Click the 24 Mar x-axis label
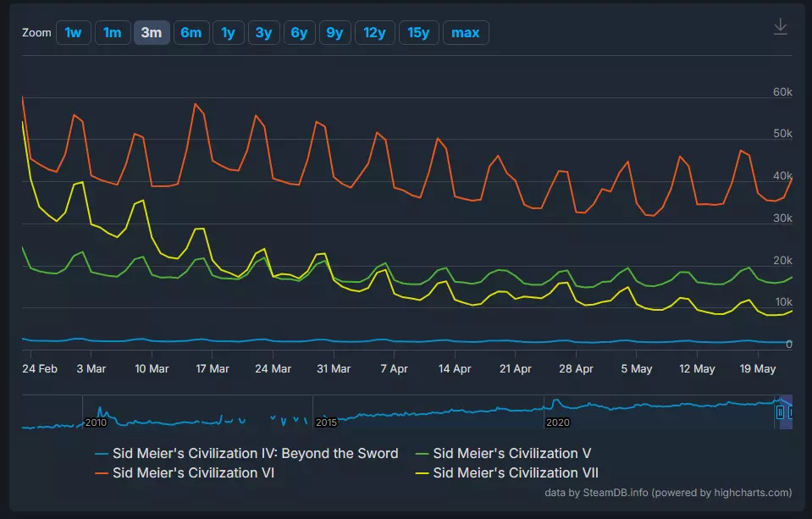The height and width of the screenshot is (519, 812). tap(273, 369)
